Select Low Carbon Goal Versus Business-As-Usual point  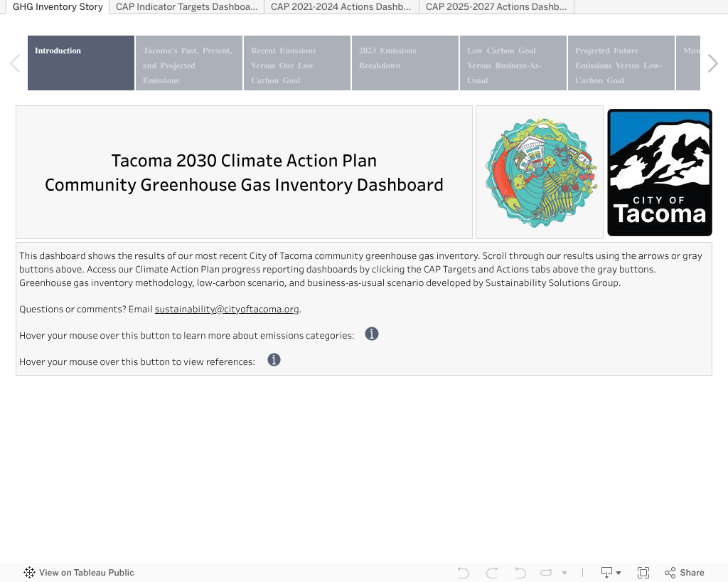tap(513, 63)
